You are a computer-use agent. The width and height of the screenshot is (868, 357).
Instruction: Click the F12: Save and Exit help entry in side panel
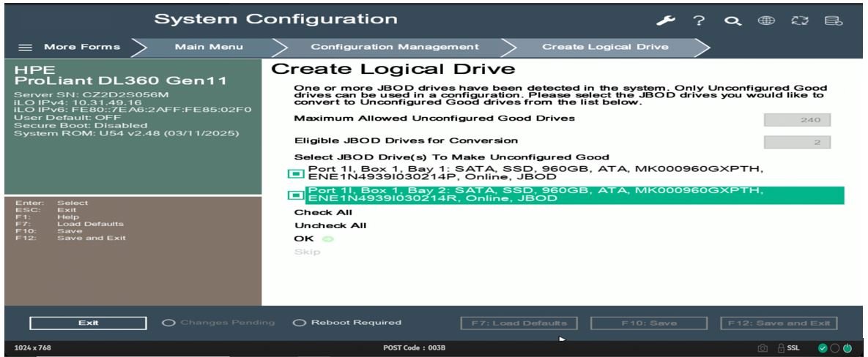point(70,238)
